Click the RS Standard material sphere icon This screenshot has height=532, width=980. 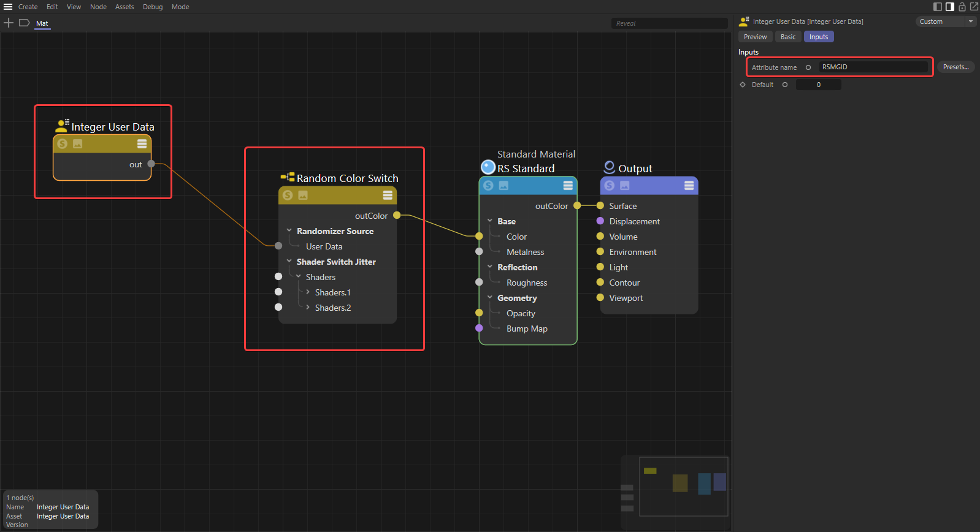coord(488,167)
